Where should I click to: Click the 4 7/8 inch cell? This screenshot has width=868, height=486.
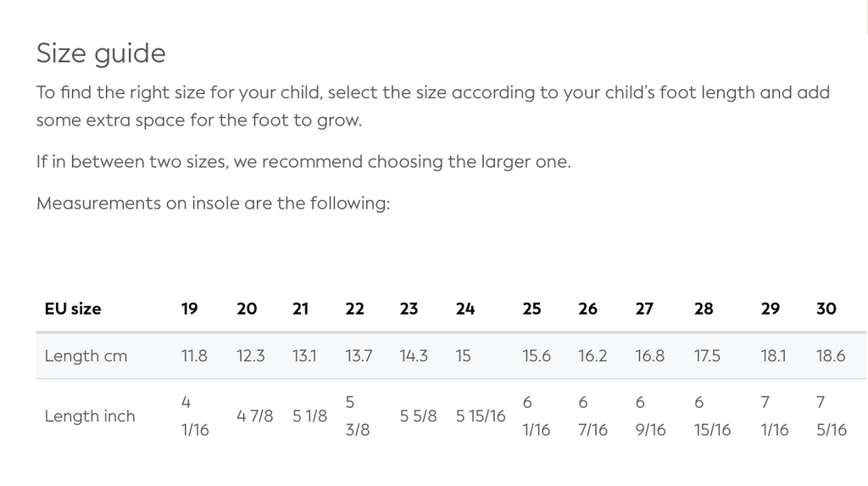coord(255,416)
